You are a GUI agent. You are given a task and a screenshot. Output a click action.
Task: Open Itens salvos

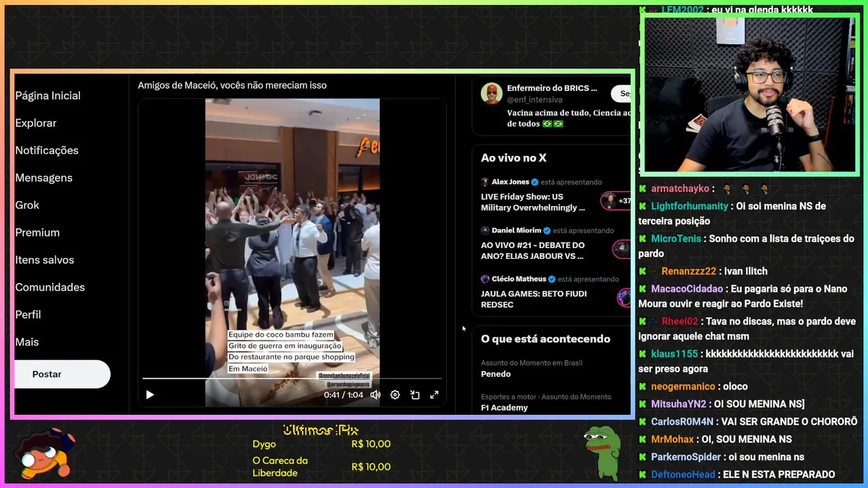[x=45, y=260]
